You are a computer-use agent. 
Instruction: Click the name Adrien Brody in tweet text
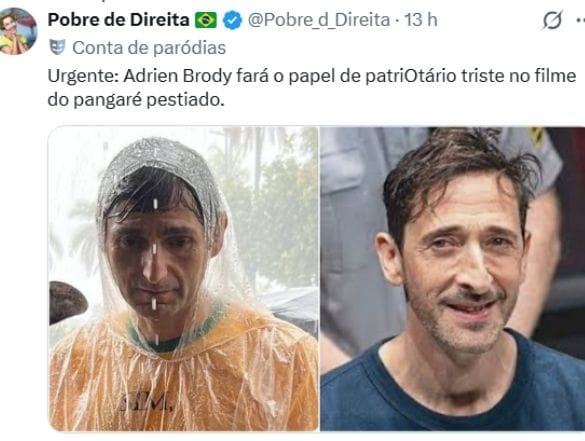coord(178,76)
